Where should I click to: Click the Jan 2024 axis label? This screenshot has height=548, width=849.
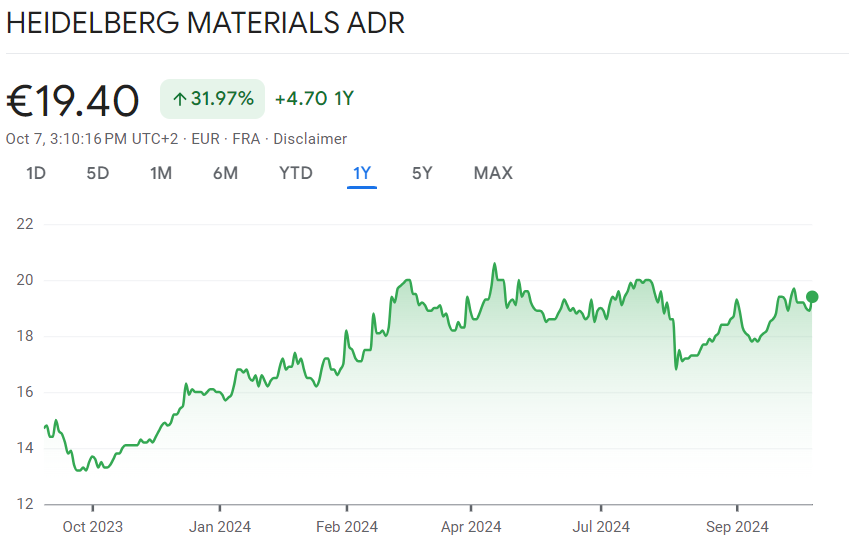click(x=220, y=527)
